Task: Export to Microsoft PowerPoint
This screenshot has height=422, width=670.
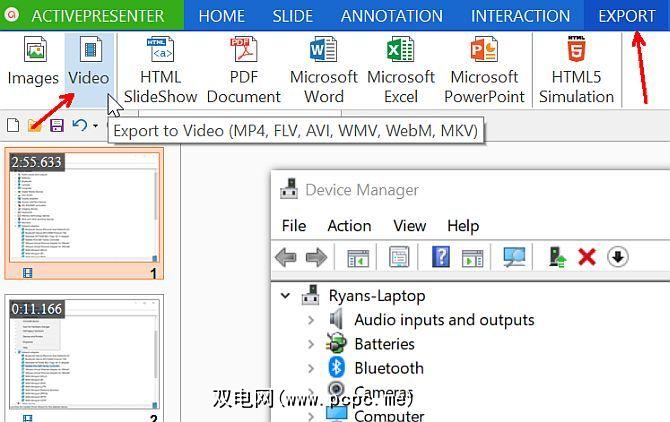Action: coord(484,70)
